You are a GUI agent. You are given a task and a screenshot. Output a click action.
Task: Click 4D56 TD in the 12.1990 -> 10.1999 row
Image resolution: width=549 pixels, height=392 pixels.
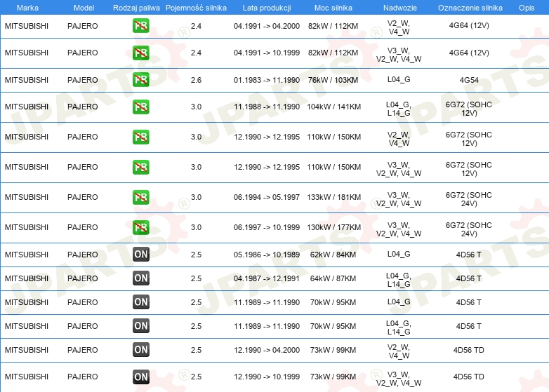tap(468, 377)
